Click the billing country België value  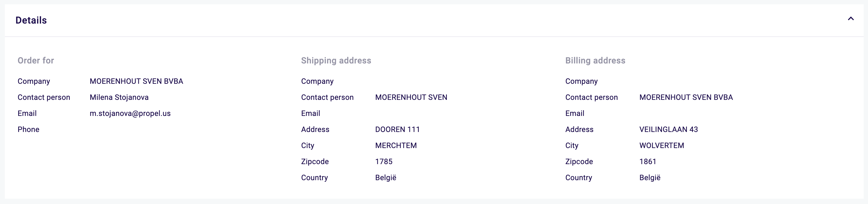(x=650, y=178)
